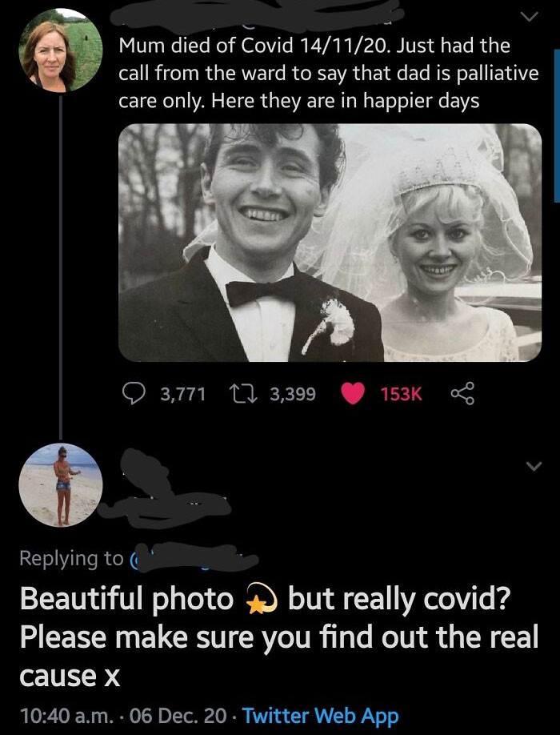560x735 pixels.
Task: Click the 10:40 a.m. timestamp link
Action: click(x=62, y=709)
